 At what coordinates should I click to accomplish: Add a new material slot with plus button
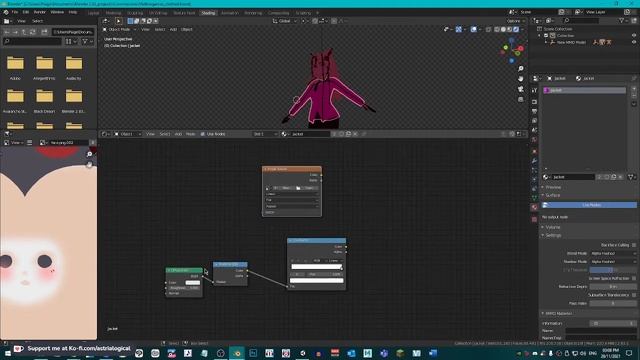point(634,88)
